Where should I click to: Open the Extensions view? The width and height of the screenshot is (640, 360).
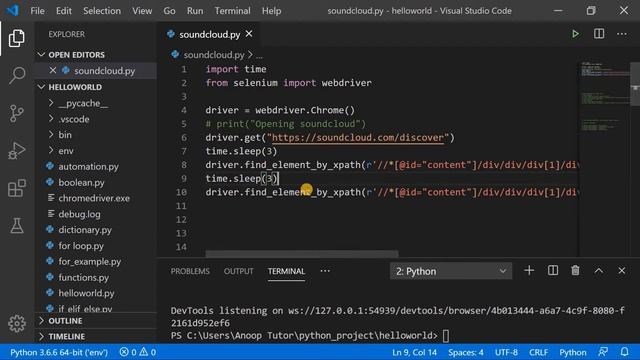[x=16, y=188]
